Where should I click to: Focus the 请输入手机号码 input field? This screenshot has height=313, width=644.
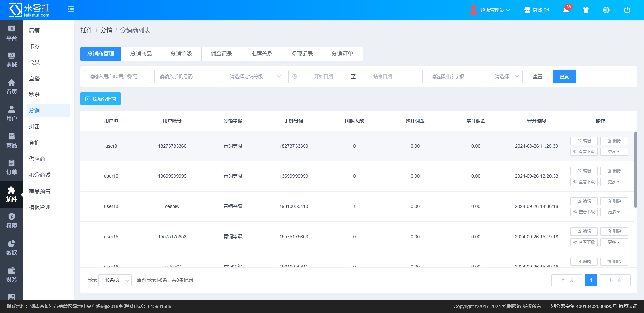tap(187, 76)
